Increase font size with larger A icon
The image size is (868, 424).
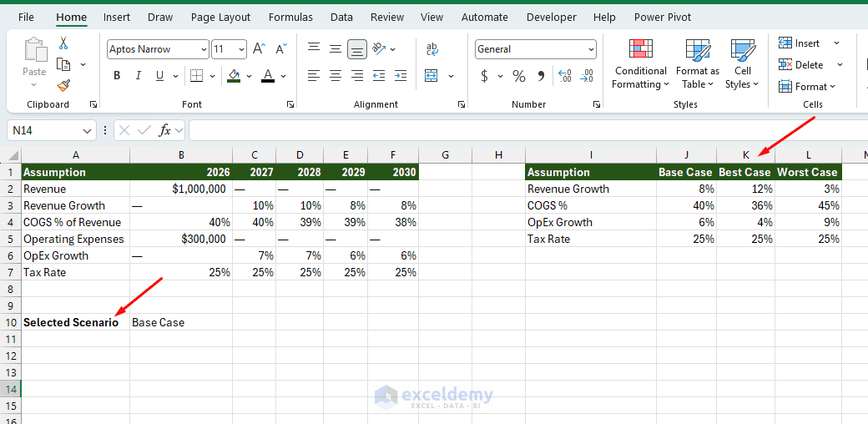point(259,48)
